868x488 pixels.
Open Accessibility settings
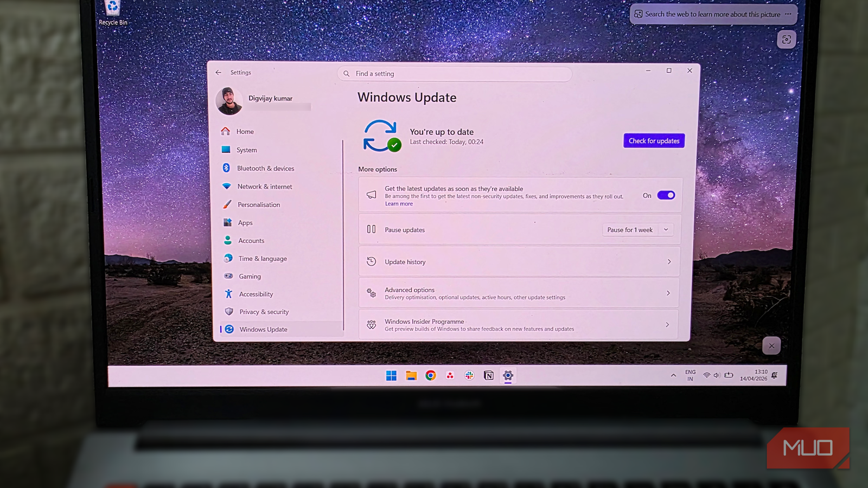[x=256, y=294]
